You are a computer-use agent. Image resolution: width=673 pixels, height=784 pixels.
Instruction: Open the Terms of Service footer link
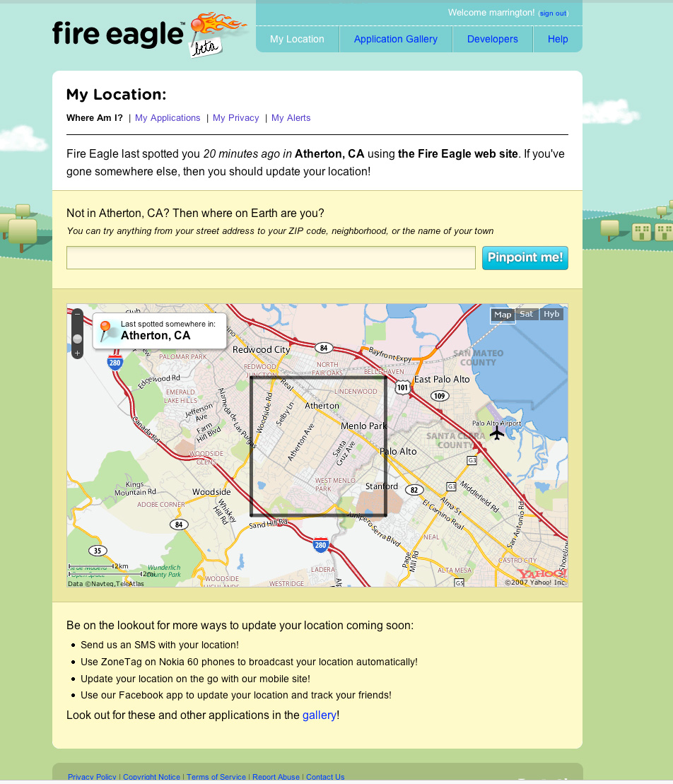[x=216, y=777]
